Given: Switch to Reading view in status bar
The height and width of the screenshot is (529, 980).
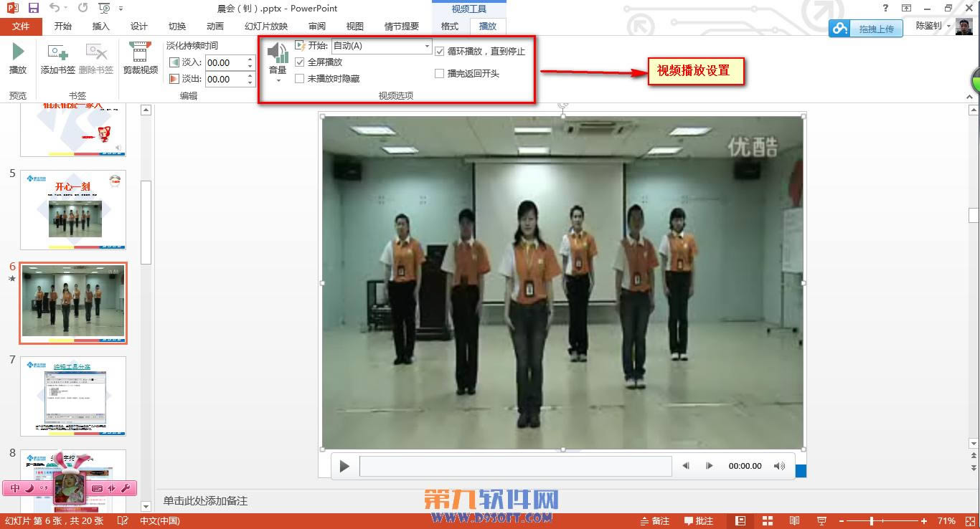Looking at the screenshot, I should (795, 521).
